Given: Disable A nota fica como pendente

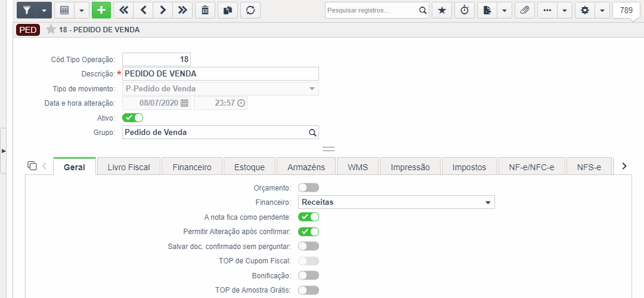Looking at the screenshot, I should (x=308, y=217).
